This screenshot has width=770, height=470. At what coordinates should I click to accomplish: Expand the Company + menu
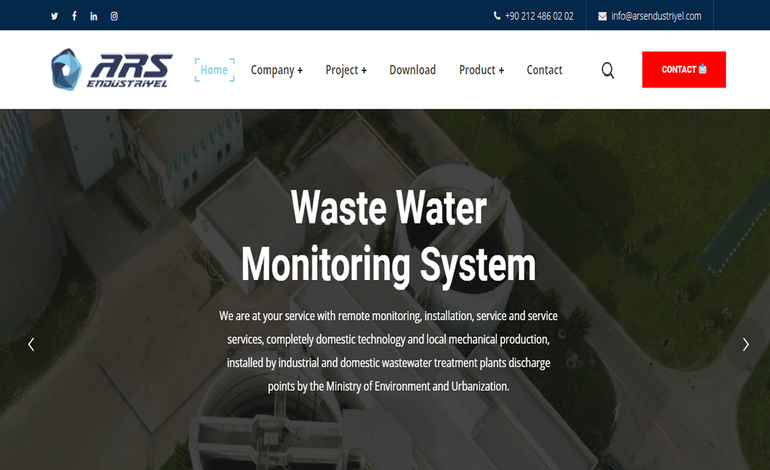tap(276, 70)
